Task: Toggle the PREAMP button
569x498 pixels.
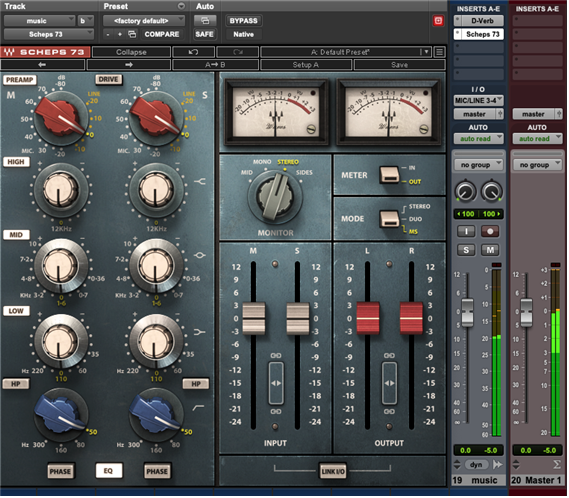Action: [20, 80]
